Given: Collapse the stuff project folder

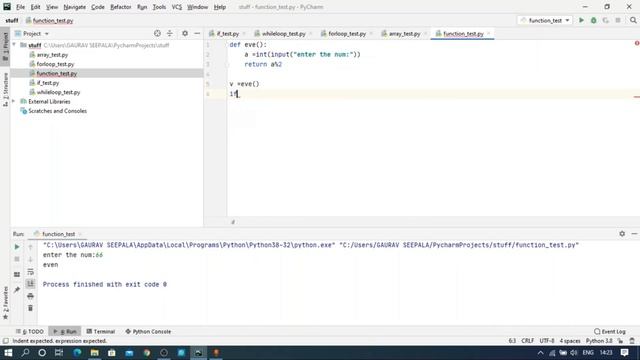Looking at the screenshot, I should pyautogui.click(x=14, y=45).
